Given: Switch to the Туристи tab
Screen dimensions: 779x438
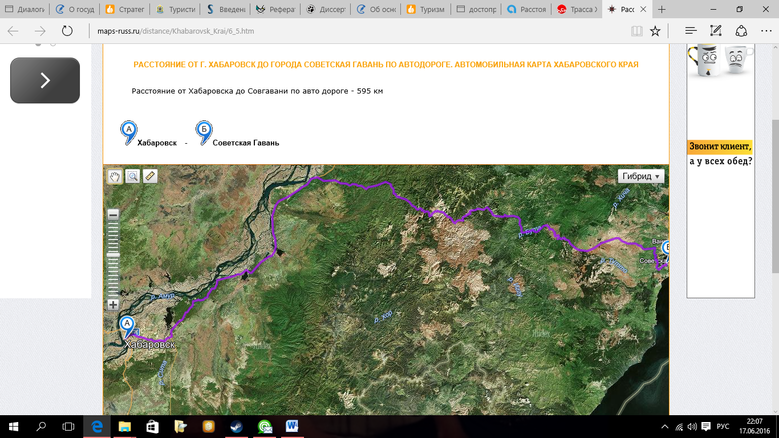Looking at the screenshot, I should [x=175, y=9].
